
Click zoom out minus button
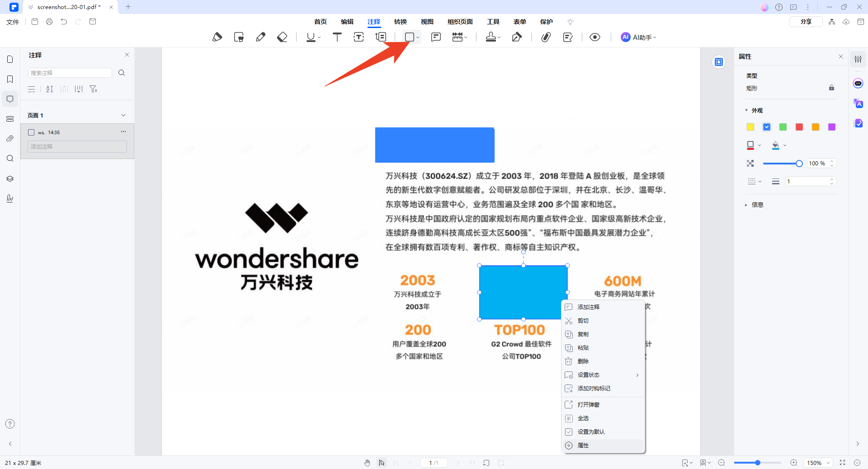coord(722,463)
